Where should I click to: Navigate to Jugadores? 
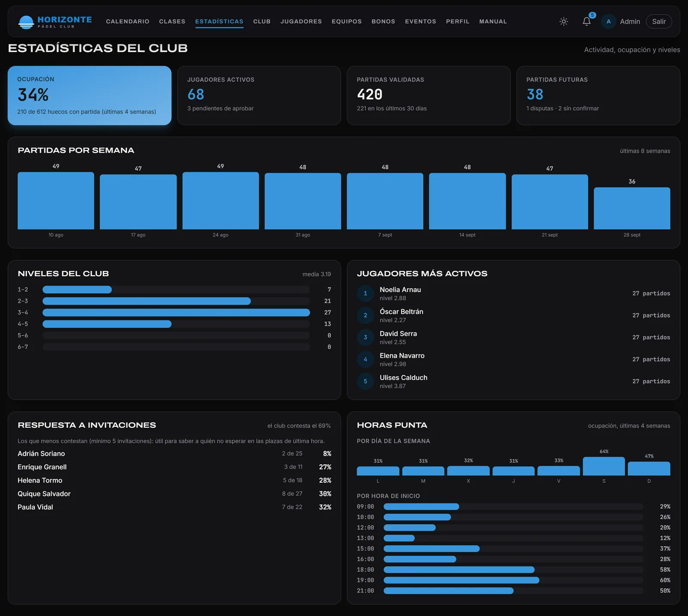[x=301, y=22]
